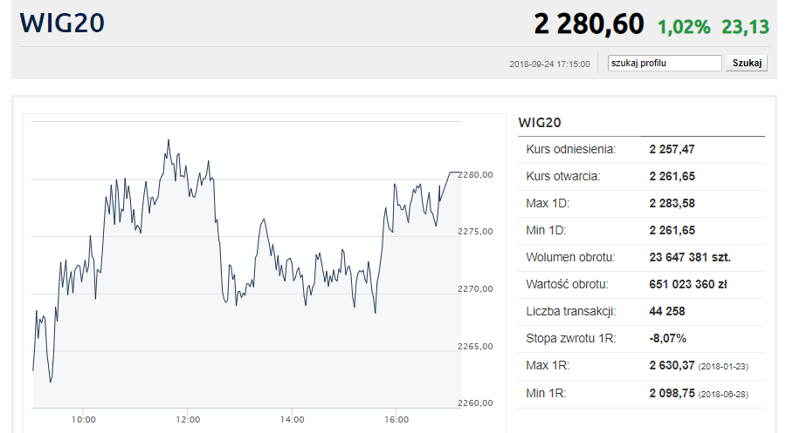786x433 pixels.
Task: Click the 2018-09-24 17:15:00 timestamp
Action: point(549,64)
